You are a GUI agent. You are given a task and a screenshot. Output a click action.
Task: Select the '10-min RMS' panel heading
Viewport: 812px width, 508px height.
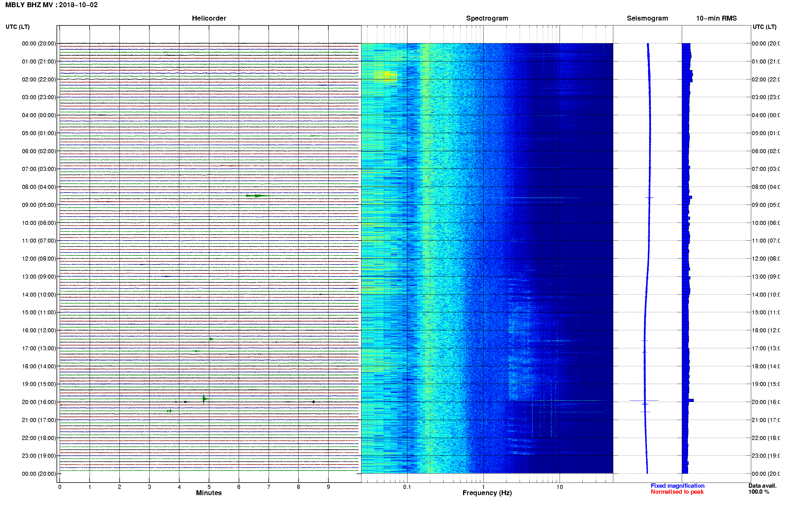pos(716,19)
